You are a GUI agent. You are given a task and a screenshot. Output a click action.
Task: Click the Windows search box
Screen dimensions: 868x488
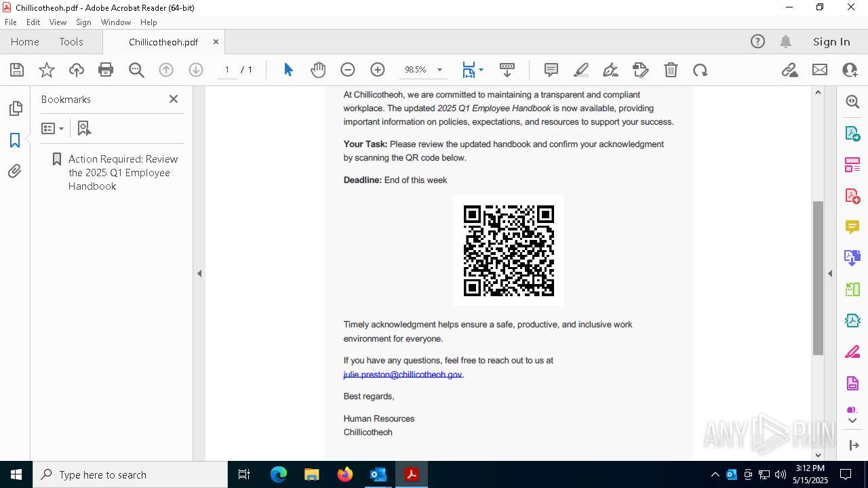[x=130, y=474]
